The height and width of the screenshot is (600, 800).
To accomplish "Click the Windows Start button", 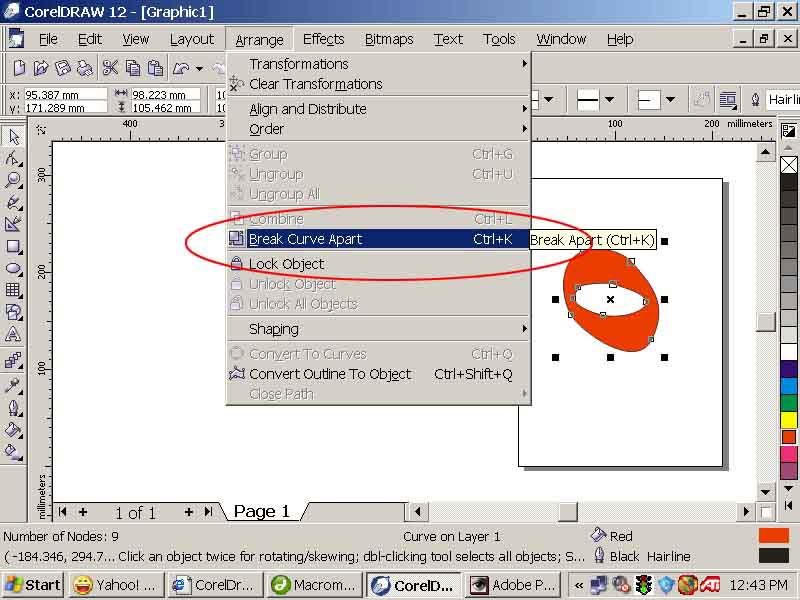I will (33, 585).
